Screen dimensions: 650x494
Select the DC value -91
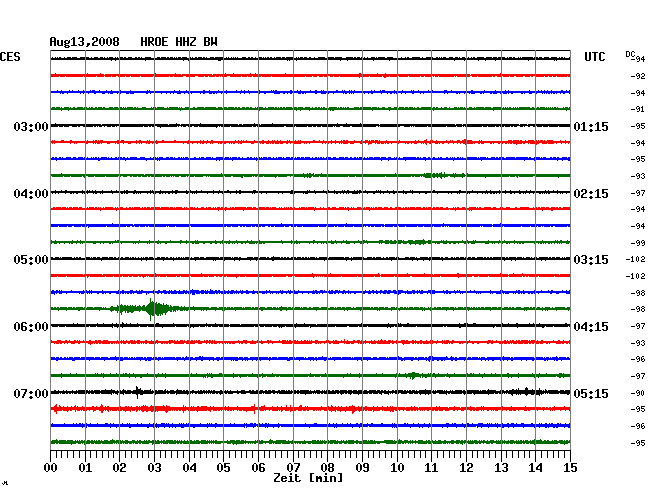(x=638, y=109)
